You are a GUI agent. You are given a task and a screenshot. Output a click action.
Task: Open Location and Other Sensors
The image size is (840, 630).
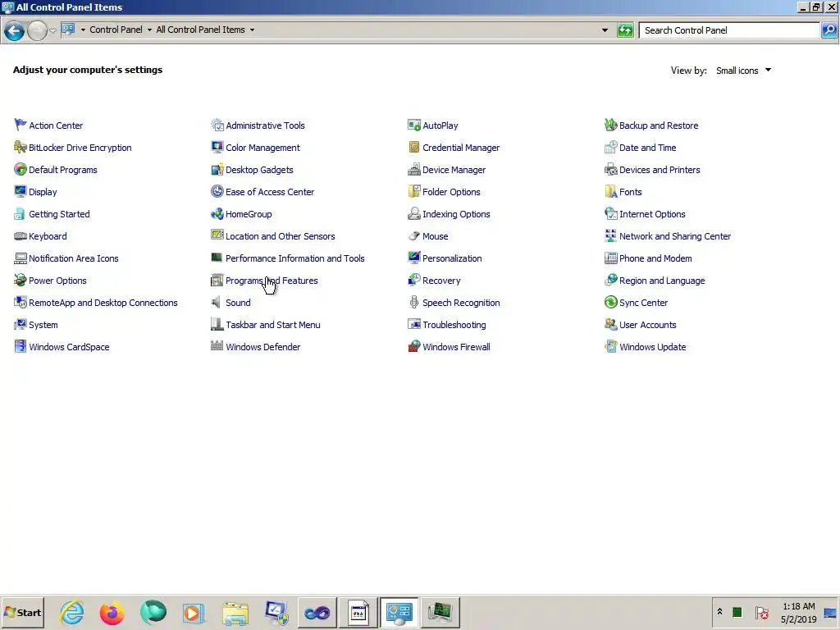(x=281, y=236)
